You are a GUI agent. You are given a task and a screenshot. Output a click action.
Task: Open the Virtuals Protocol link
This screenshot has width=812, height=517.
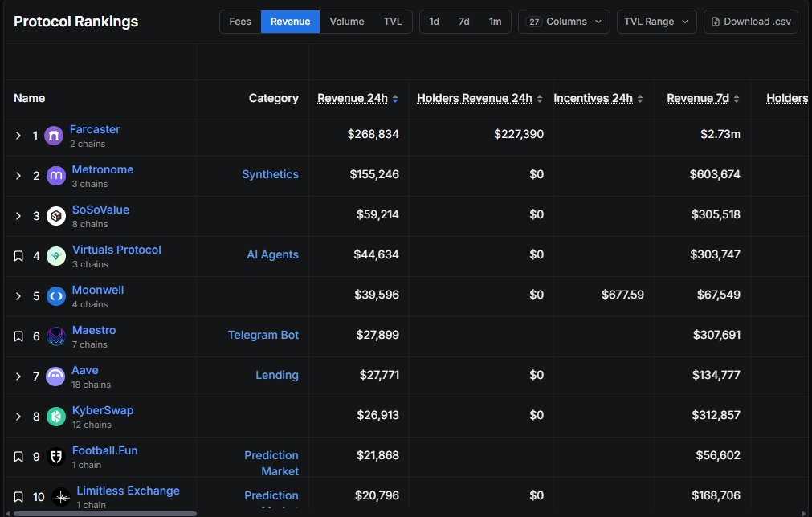(x=116, y=250)
